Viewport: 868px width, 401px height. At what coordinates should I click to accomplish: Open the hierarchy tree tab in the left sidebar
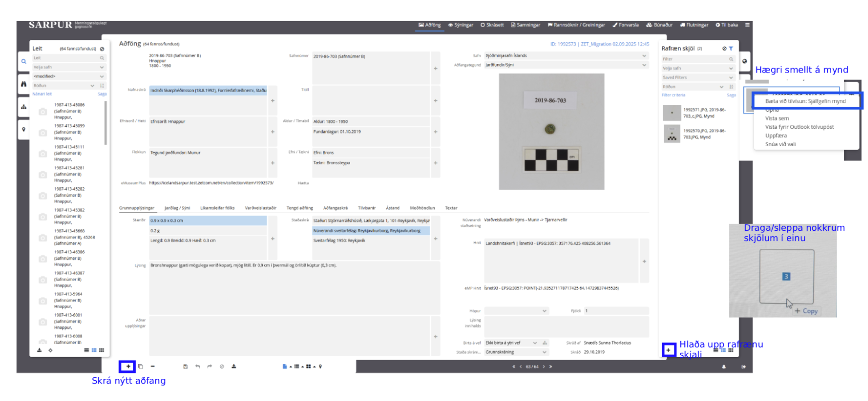point(24,107)
